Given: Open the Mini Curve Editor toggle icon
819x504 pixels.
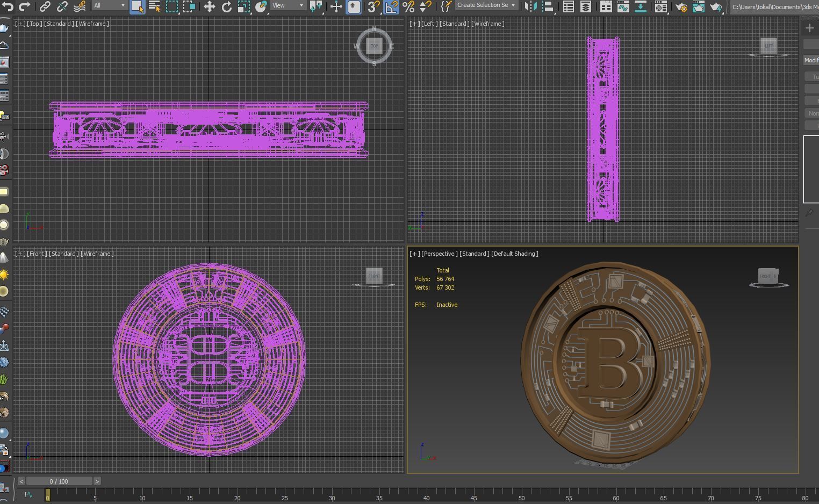Looking at the screenshot, I should pos(28,495).
